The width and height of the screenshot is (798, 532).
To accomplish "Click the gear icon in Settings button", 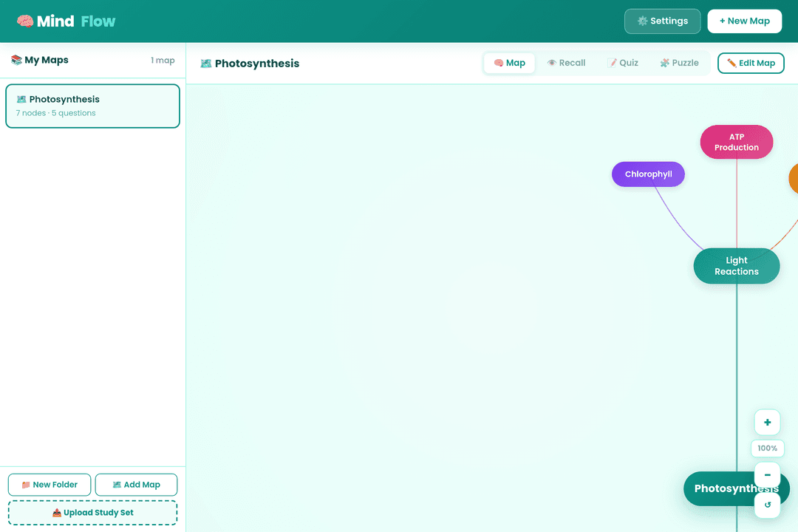I will pyautogui.click(x=642, y=21).
